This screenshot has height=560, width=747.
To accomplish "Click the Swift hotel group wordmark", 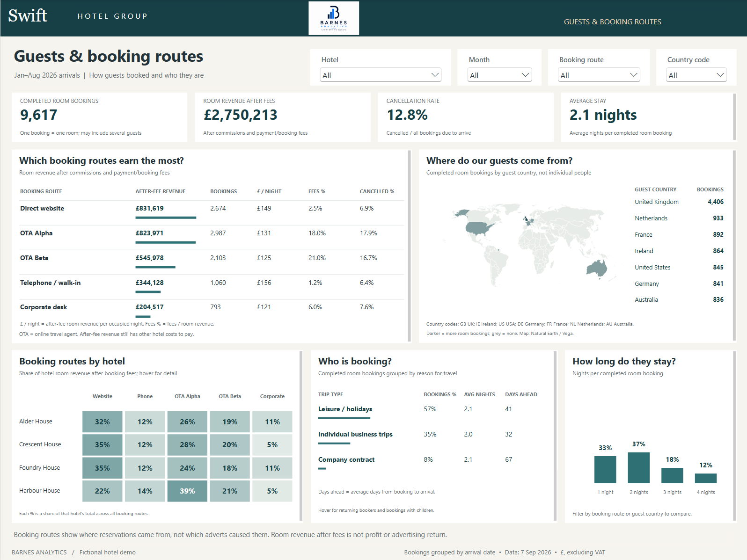I will (x=28, y=15).
